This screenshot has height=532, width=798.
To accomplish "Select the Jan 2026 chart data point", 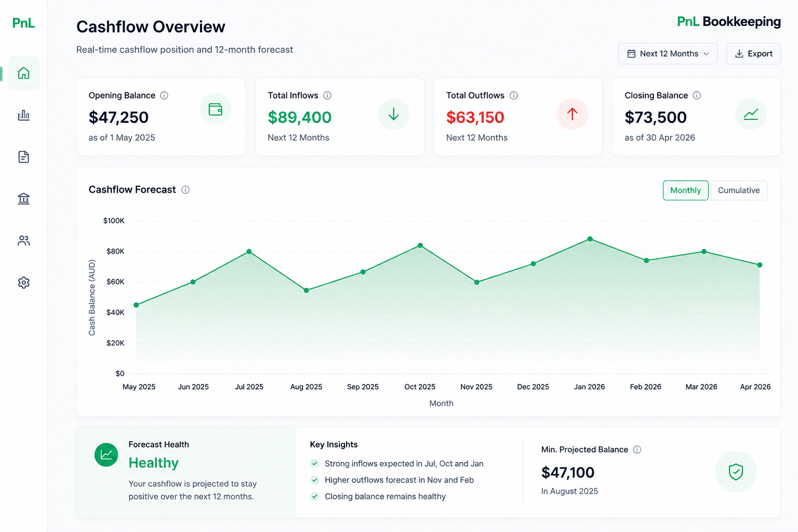I will pyautogui.click(x=590, y=239).
